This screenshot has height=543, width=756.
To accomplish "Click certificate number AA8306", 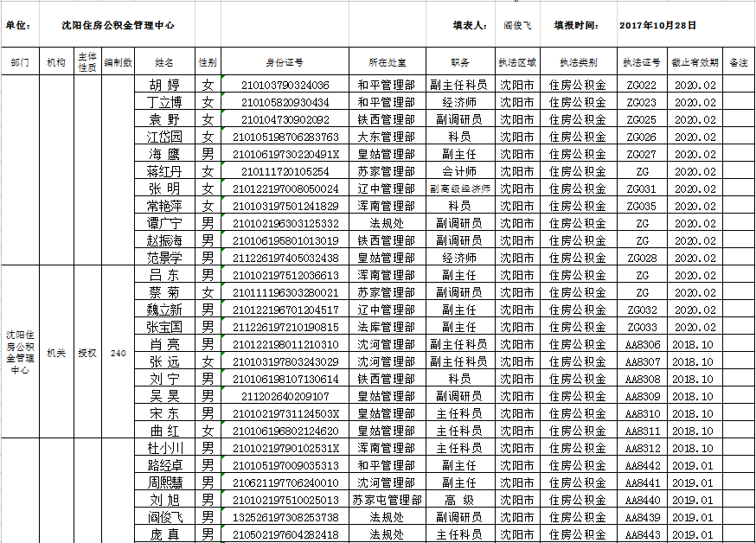I will pos(643,344).
